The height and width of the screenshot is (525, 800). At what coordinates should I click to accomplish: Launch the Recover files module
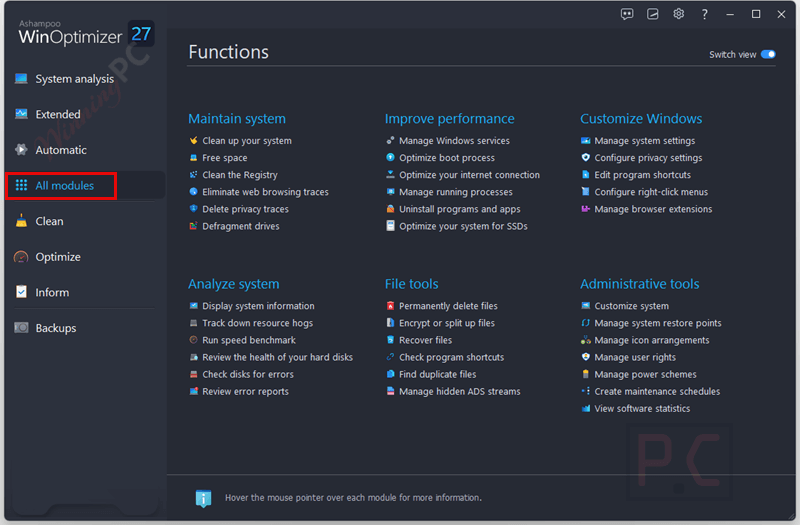pos(426,340)
